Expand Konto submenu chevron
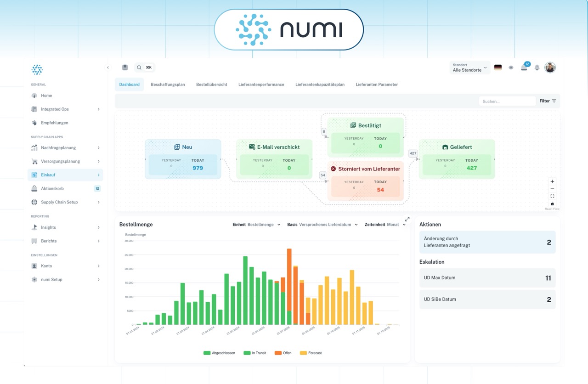Viewport: 588px width, 384px height. pos(99,266)
